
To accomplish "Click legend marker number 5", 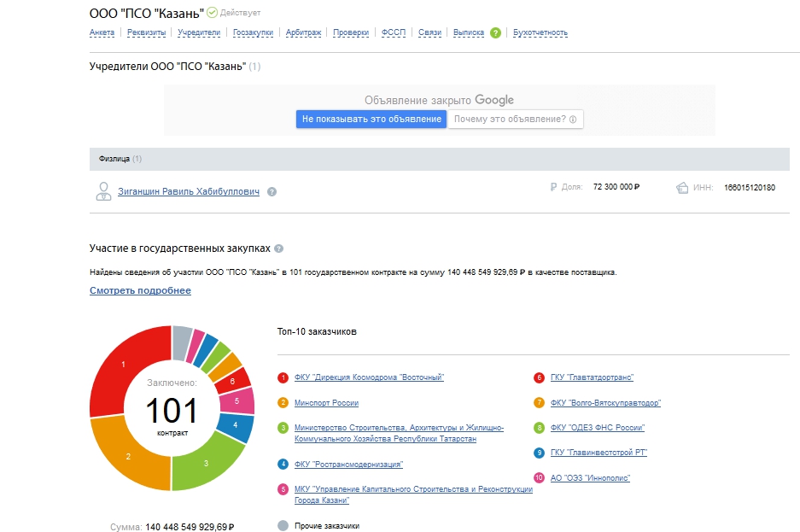I will click(283, 489).
